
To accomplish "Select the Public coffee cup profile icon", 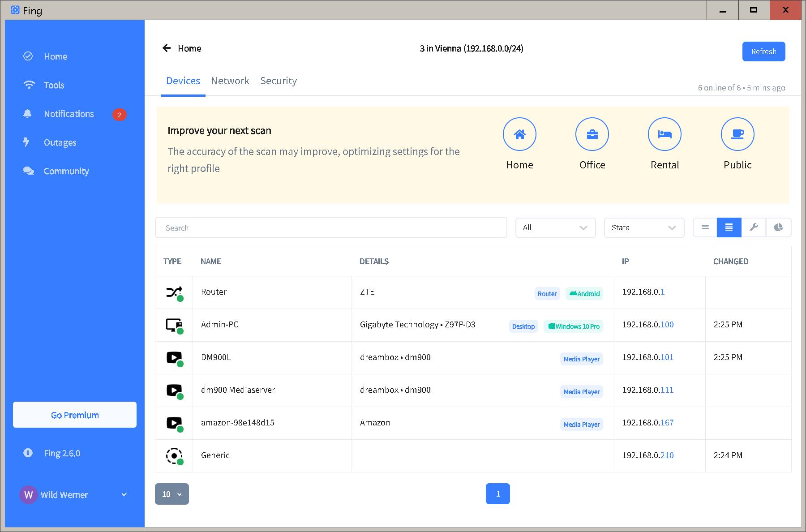I will pyautogui.click(x=737, y=134).
